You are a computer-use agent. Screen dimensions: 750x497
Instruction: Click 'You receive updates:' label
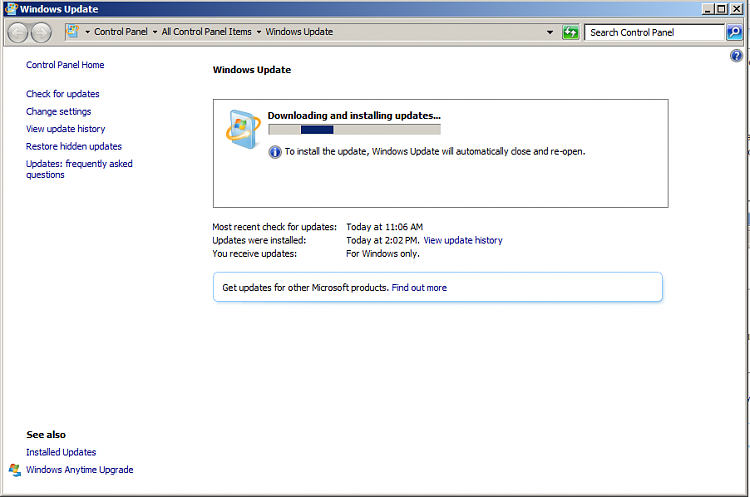[254, 254]
